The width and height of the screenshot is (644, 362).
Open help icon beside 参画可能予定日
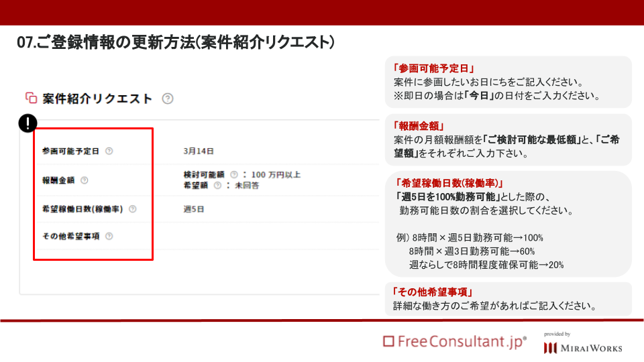[x=109, y=151]
